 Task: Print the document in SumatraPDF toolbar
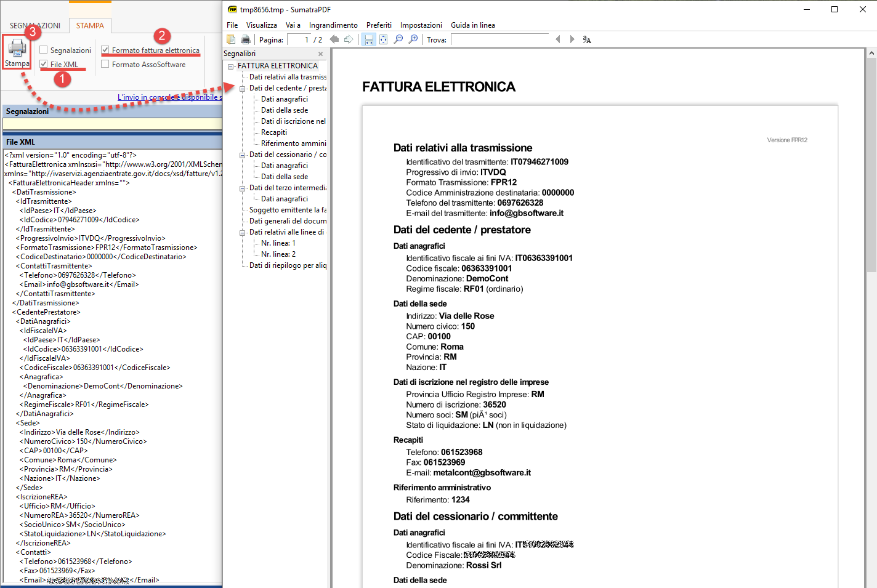246,39
